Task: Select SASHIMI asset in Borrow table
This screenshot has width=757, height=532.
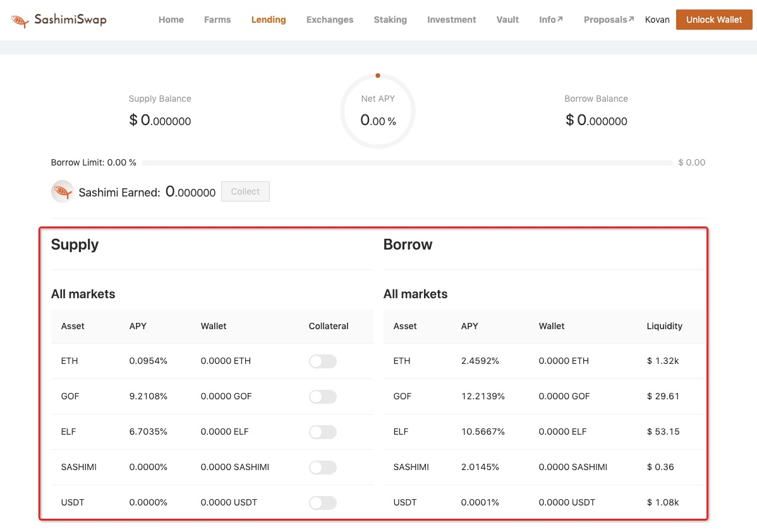Action: [x=411, y=467]
